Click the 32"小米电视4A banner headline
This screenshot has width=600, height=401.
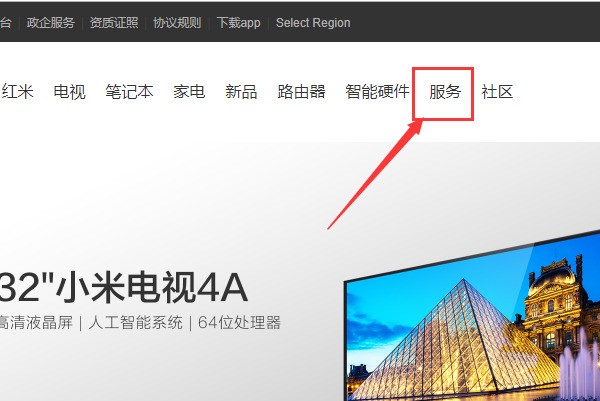point(124,288)
